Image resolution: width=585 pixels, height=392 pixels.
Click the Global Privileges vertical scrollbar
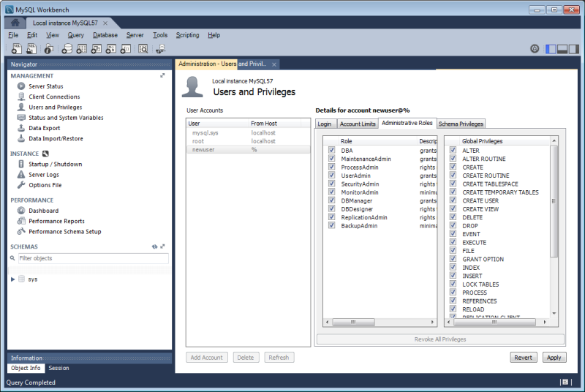point(554,201)
